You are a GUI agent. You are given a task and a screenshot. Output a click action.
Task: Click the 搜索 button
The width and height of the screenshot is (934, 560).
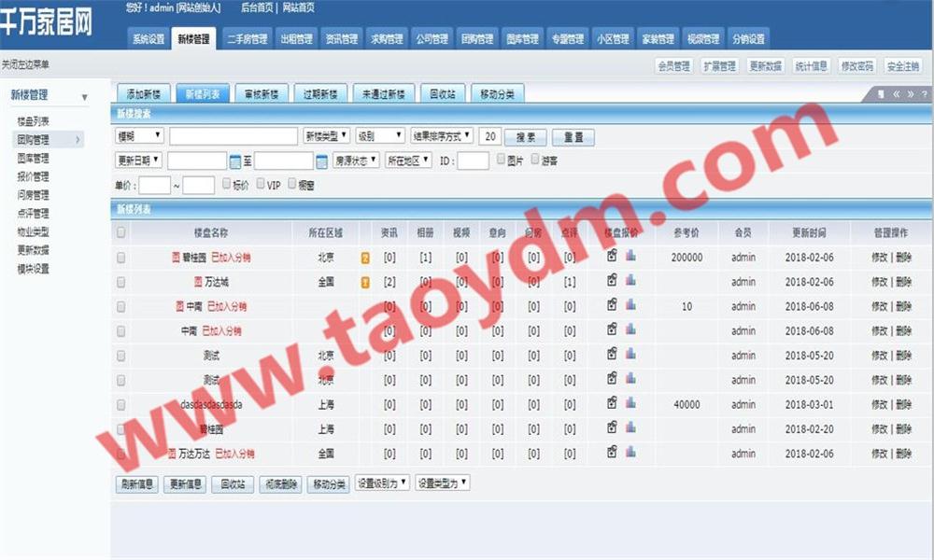pos(525,137)
